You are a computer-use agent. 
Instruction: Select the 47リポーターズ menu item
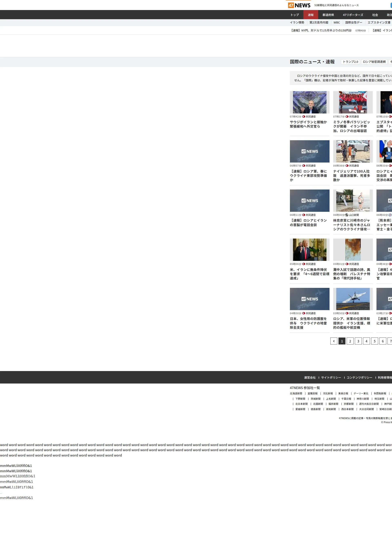pos(353,15)
